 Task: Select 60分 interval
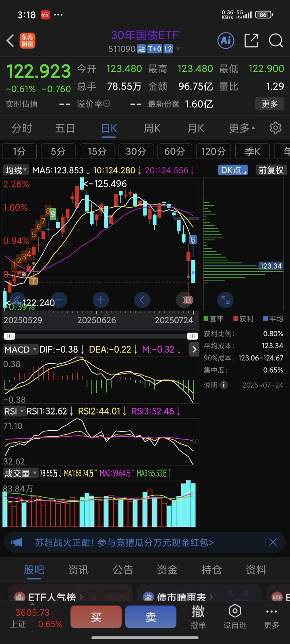(x=174, y=151)
